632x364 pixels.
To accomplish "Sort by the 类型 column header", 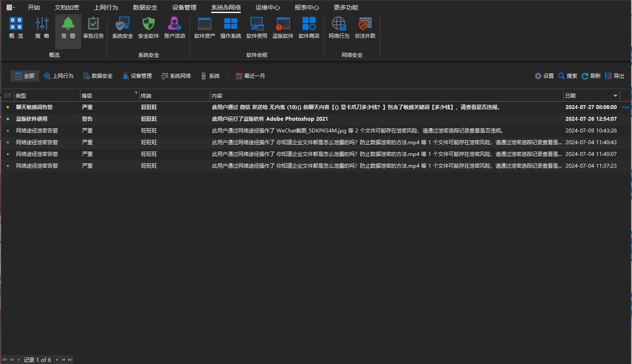I will point(47,96).
